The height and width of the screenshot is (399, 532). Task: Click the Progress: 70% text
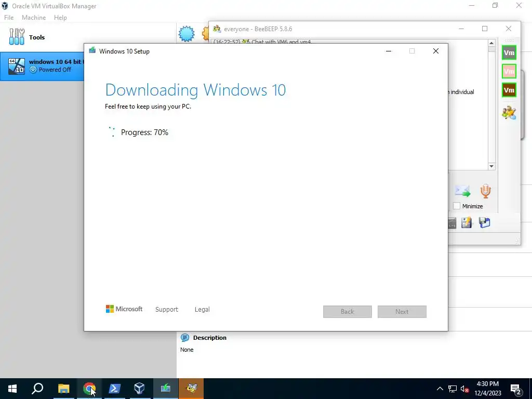click(x=144, y=132)
